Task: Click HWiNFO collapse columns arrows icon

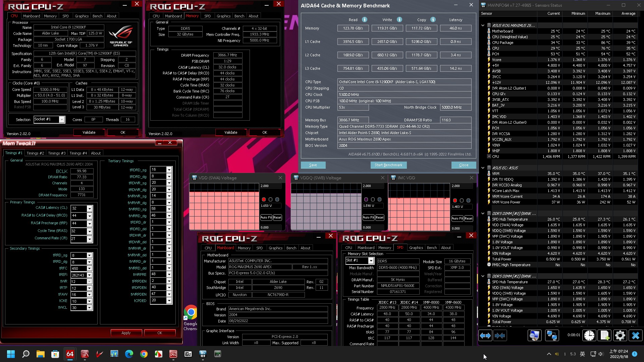Action: (500, 336)
